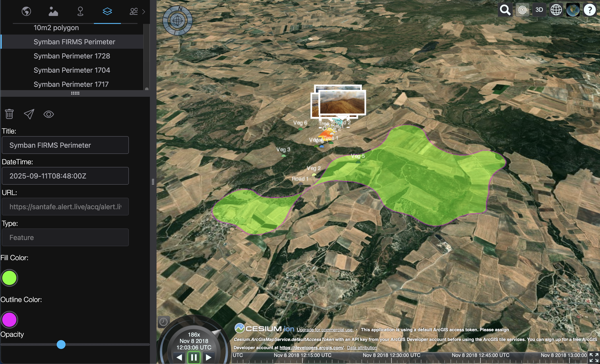Click the magnifier search icon

505,10
